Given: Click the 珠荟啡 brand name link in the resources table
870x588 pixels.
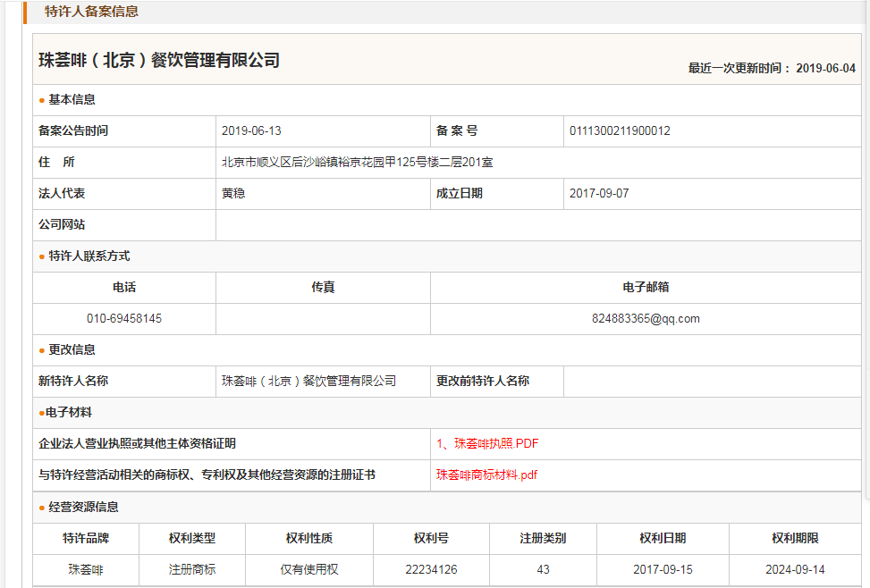Looking at the screenshot, I should click(86, 569).
